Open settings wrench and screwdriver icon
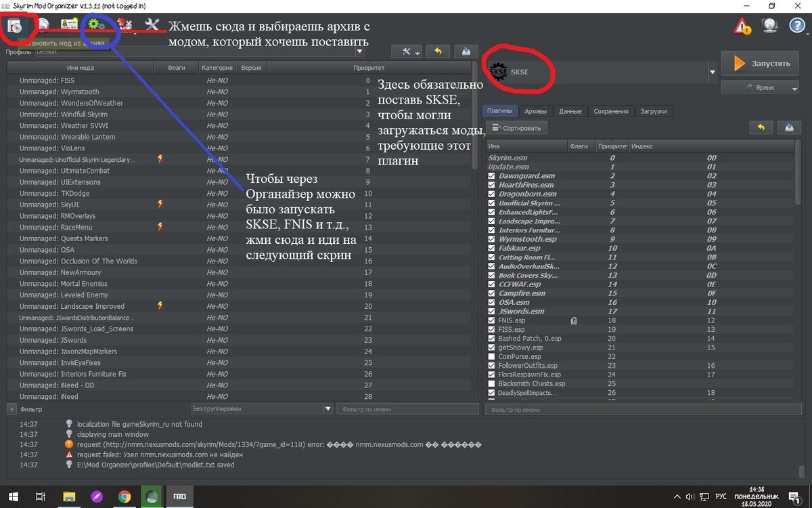This screenshot has width=812, height=508. [152, 26]
